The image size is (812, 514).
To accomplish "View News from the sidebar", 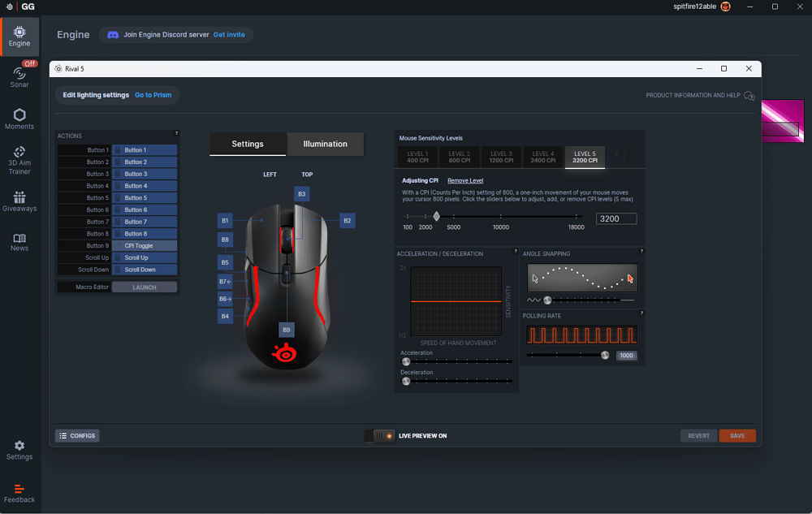I will click(19, 242).
